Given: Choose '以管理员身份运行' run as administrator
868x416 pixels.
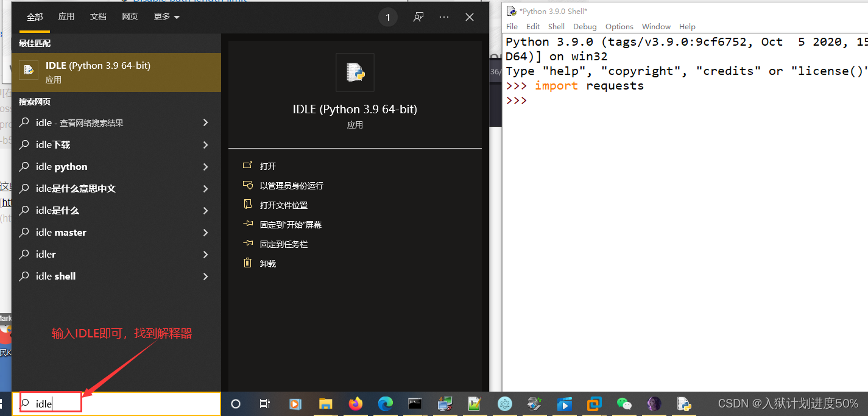Looking at the screenshot, I should tap(292, 186).
